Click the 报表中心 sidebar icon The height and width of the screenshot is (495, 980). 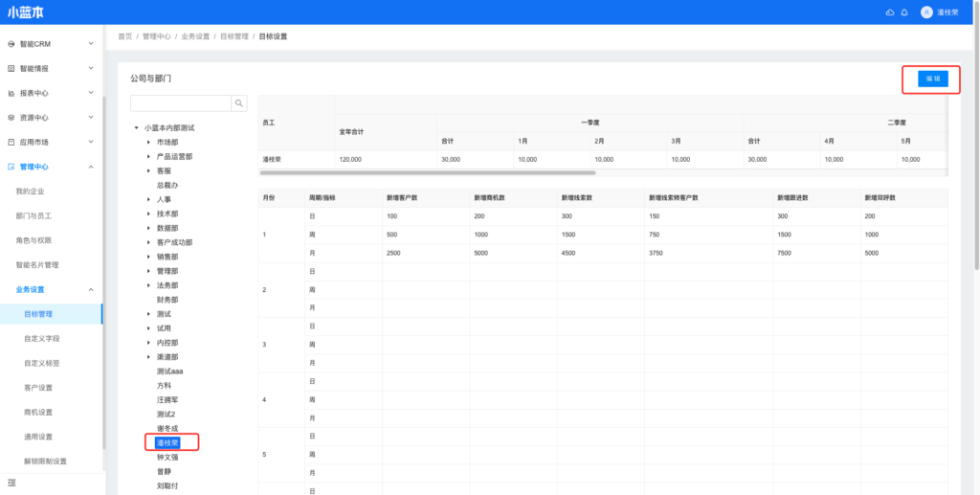click(x=11, y=93)
